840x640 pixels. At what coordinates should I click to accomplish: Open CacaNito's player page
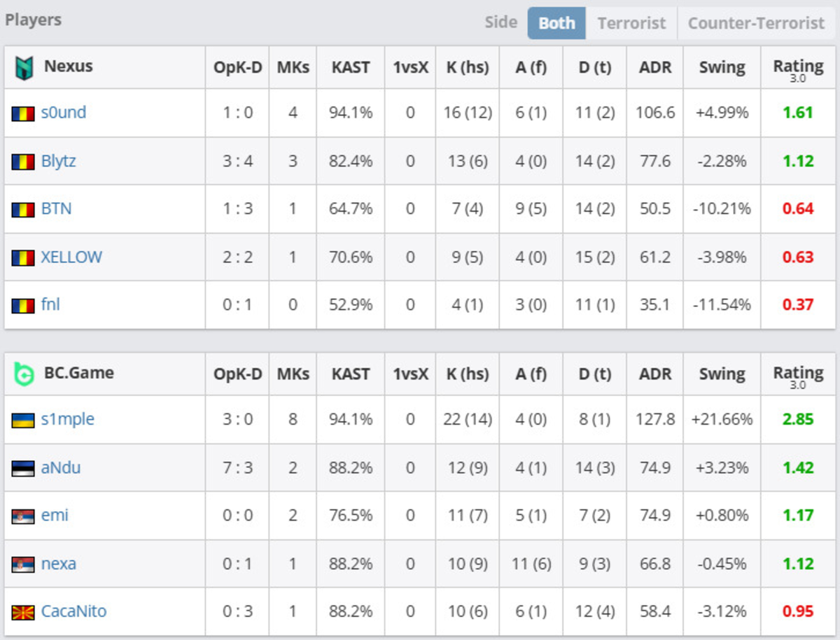click(73, 611)
